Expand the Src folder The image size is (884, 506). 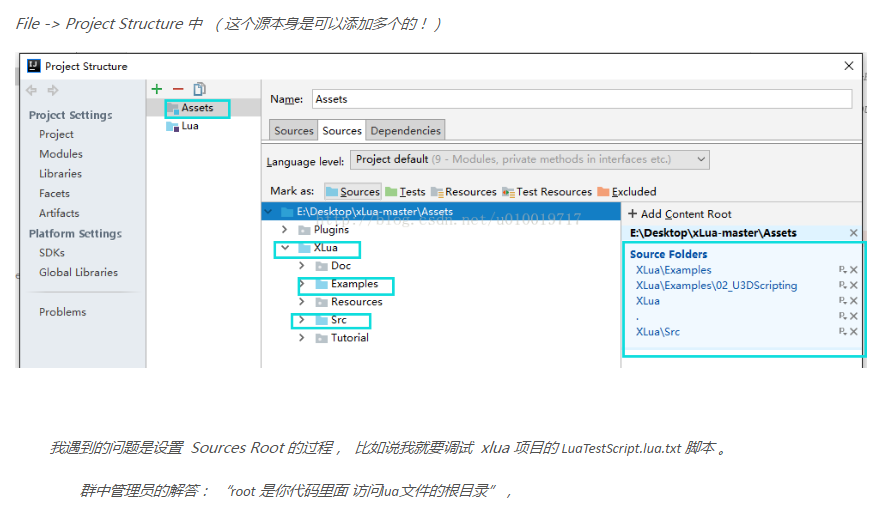tap(302, 319)
